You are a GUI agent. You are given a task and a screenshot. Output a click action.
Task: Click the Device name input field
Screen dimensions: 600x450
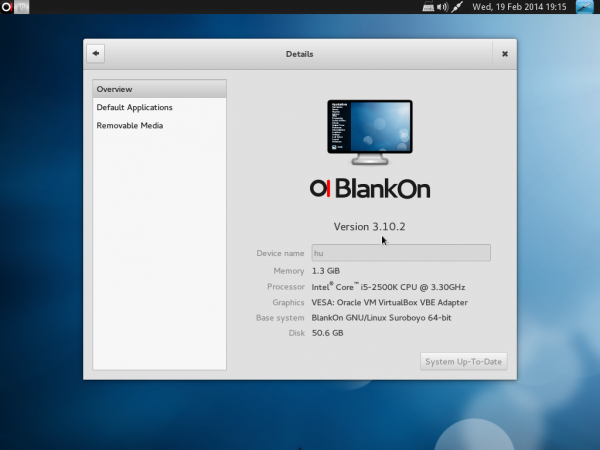click(401, 253)
